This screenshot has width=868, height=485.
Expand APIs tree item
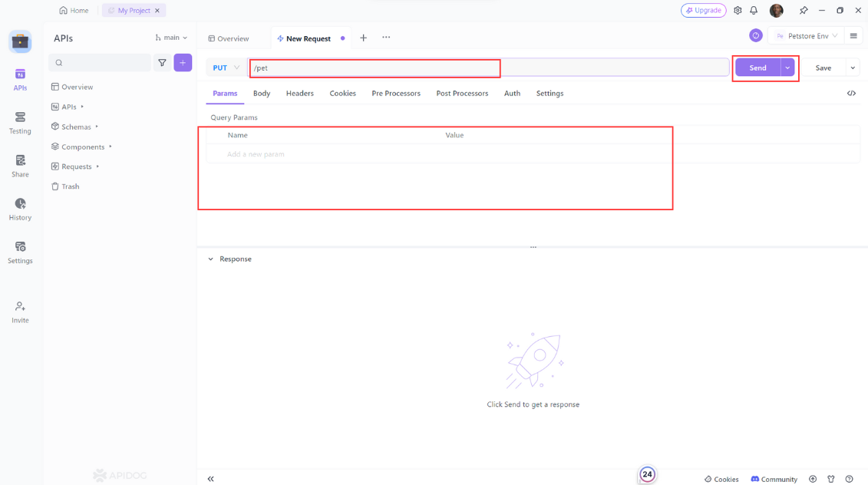pyautogui.click(x=82, y=107)
